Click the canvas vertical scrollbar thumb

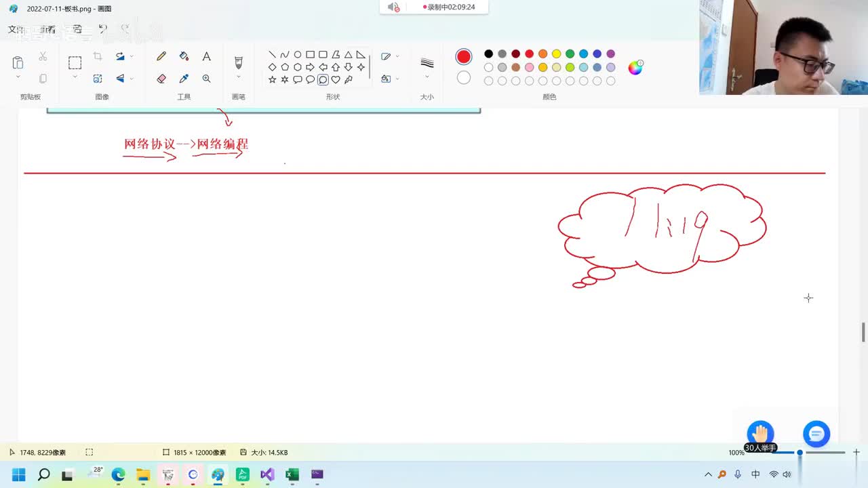[x=863, y=333]
